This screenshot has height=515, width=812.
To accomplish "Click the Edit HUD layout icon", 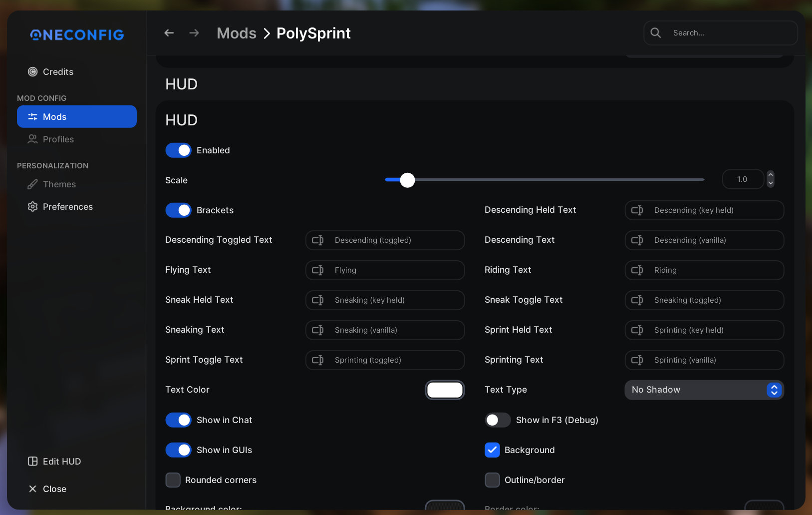I will point(32,462).
